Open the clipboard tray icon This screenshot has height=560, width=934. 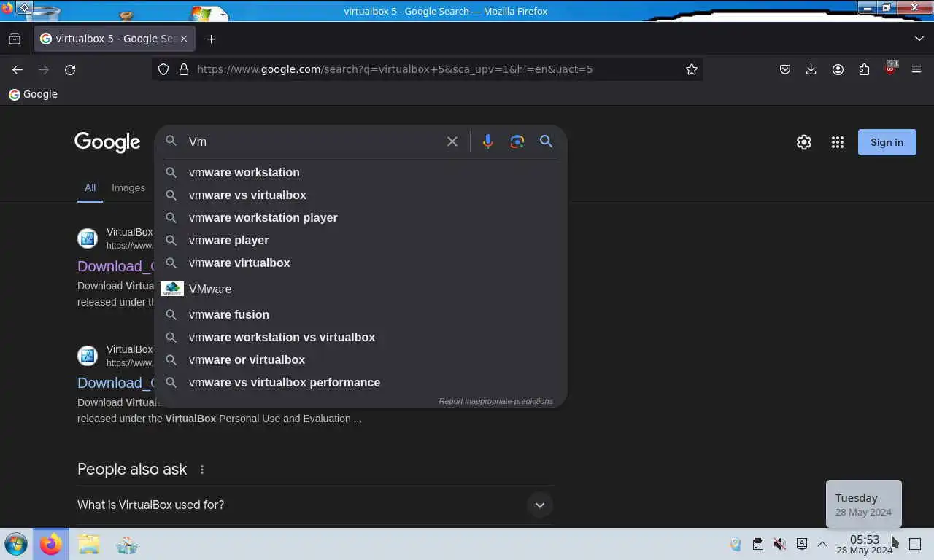pyautogui.click(x=758, y=544)
